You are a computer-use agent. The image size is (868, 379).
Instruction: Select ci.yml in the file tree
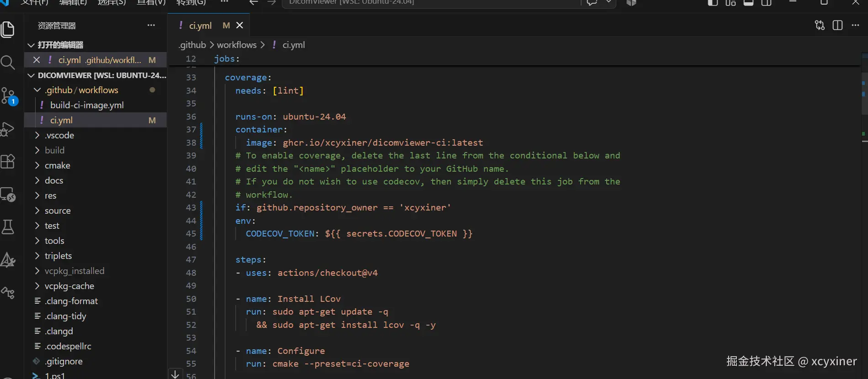95,120
